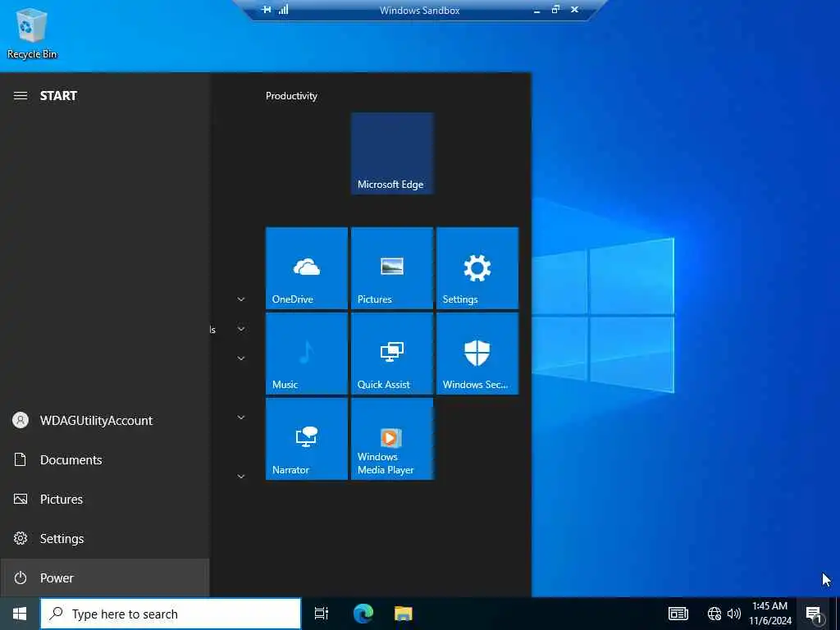Expand the second app list chevron
The width and height of the screenshot is (840, 630).
[241, 329]
